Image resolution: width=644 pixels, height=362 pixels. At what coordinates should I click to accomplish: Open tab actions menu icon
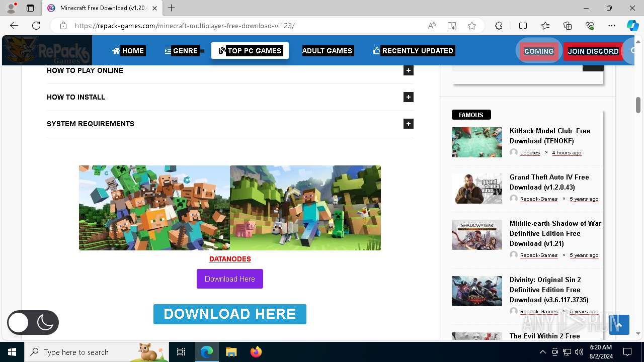point(30,8)
